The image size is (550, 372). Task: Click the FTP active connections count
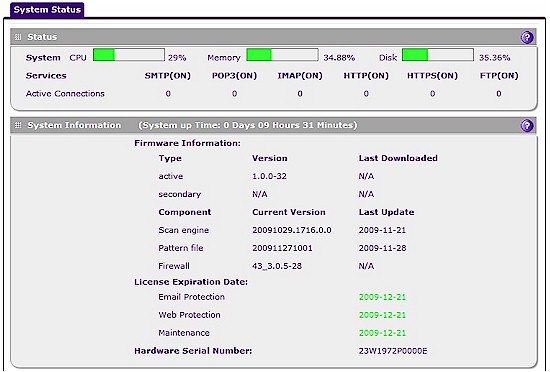499,94
